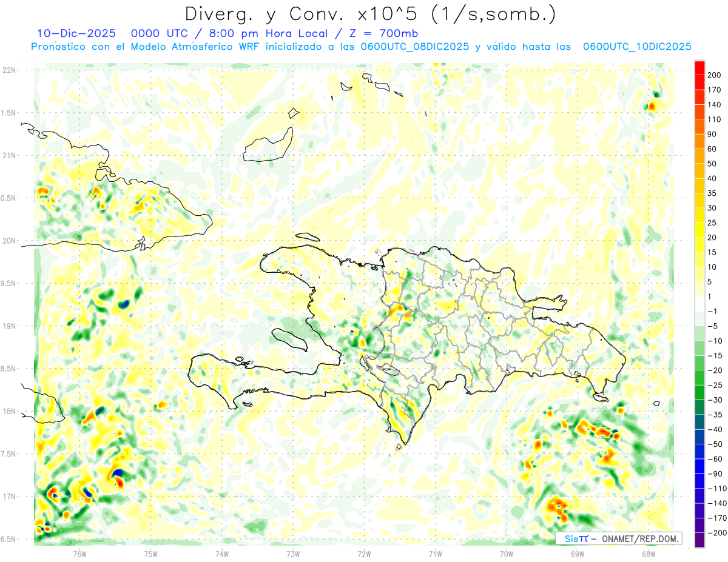Click the '72W' longitude axis label

(x=364, y=554)
